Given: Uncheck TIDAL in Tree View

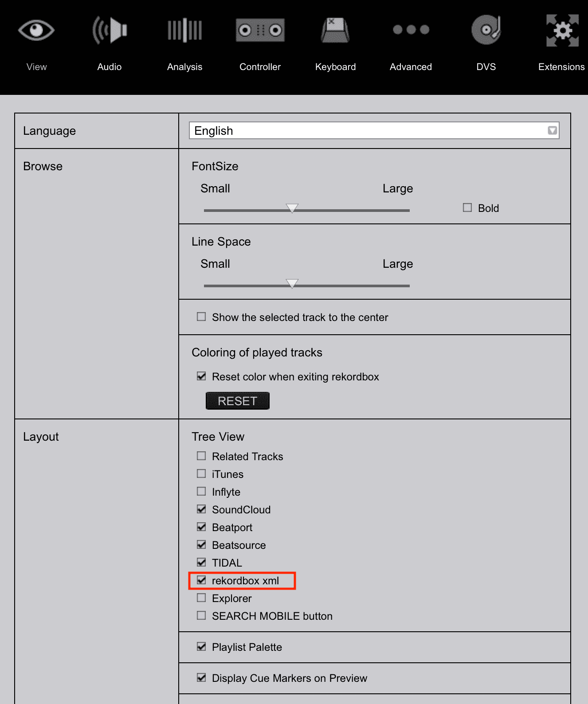Looking at the screenshot, I should [201, 562].
